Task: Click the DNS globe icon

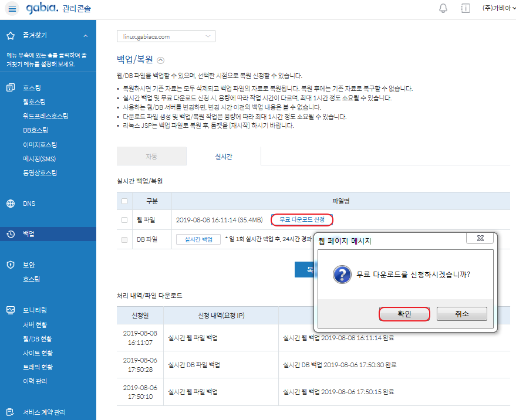Action: 11,204
